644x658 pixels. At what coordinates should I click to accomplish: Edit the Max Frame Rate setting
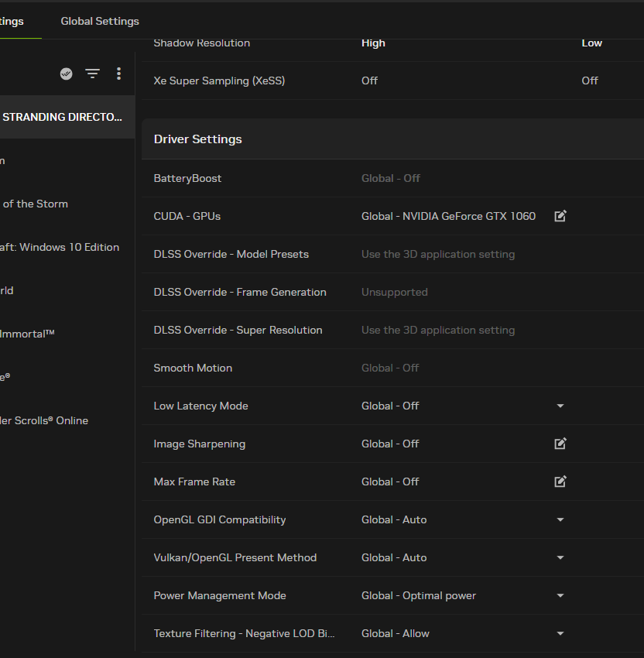pos(560,482)
